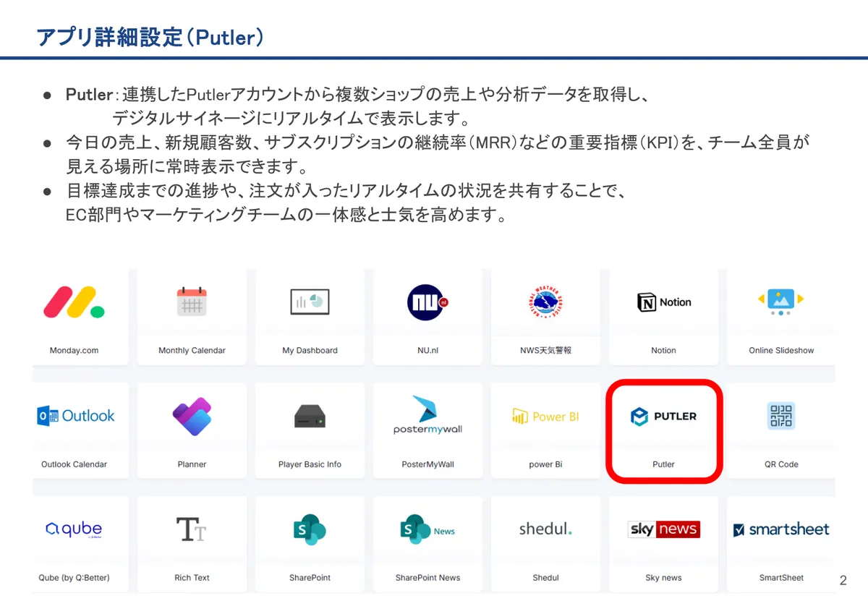
Task: Select the Notion app logo
Action: click(664, 302)
